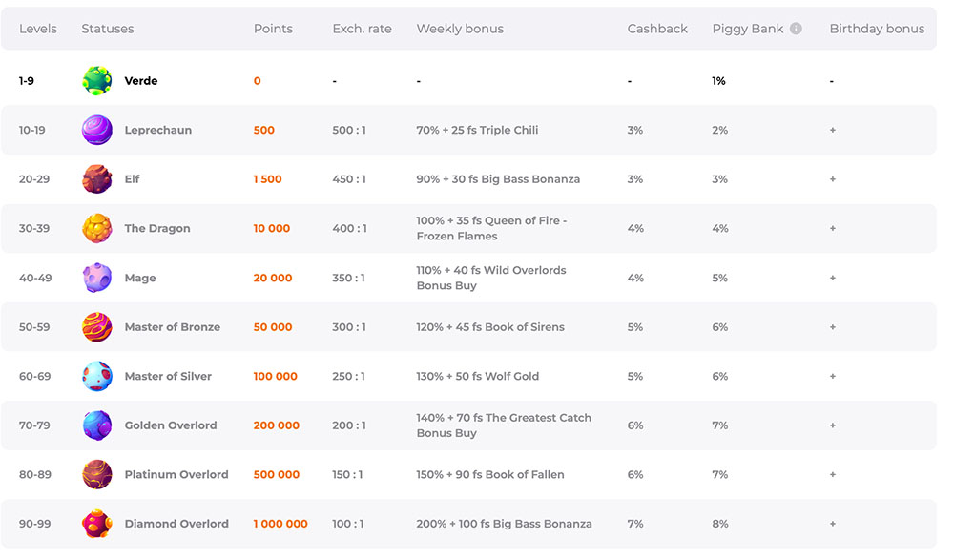Click the Golden Overlord planet icon
This screenshot has height=560, width=954.
[x=97, y=425]
